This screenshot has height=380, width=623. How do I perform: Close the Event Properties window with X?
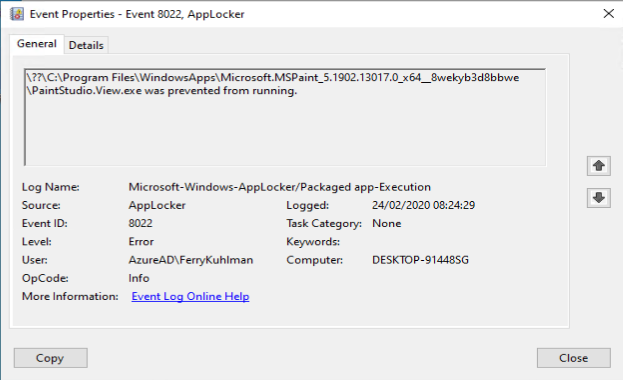(x=608, y=14)
